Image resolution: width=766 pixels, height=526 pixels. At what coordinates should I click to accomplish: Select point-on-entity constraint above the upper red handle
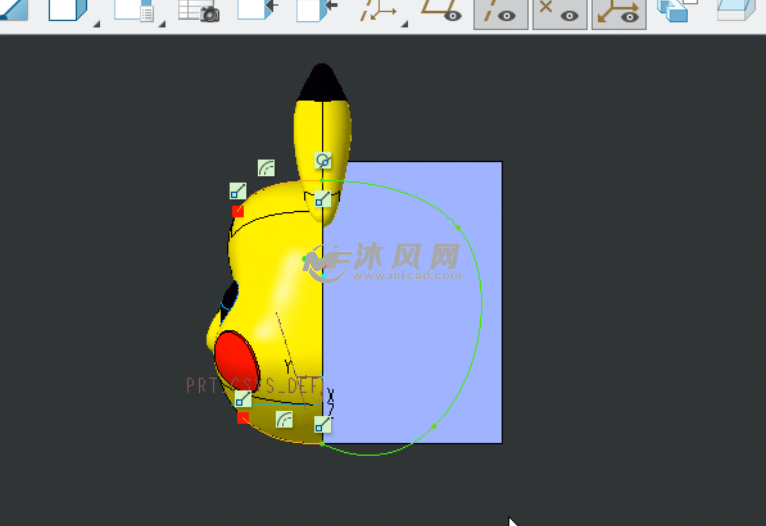click(238, 190)
